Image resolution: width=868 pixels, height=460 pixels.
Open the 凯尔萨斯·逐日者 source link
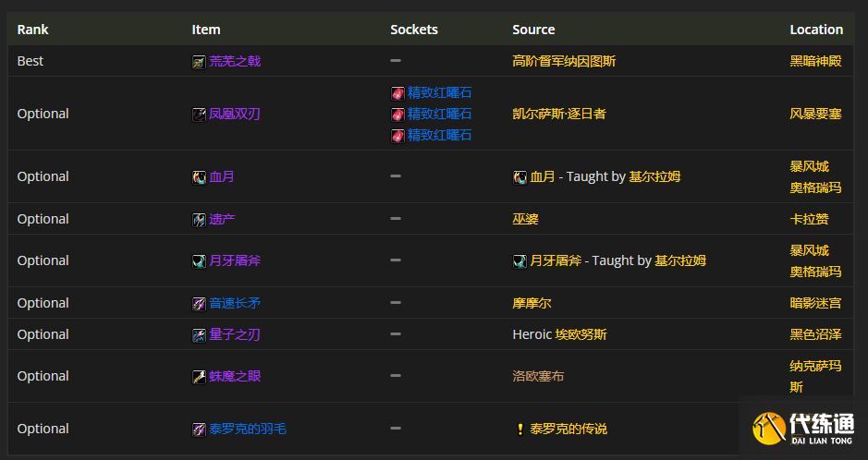pyautogui.click(x=559, y=114)
